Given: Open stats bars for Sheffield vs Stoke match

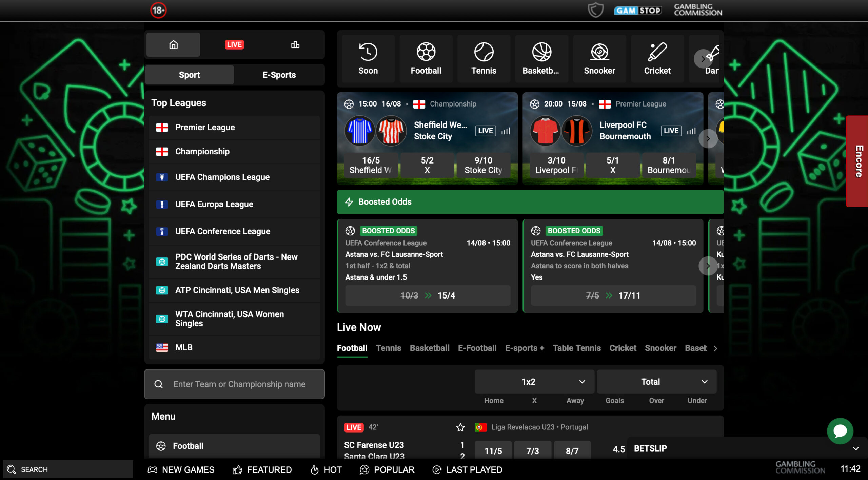Looking at the screenshot, I should coord(506,131).
